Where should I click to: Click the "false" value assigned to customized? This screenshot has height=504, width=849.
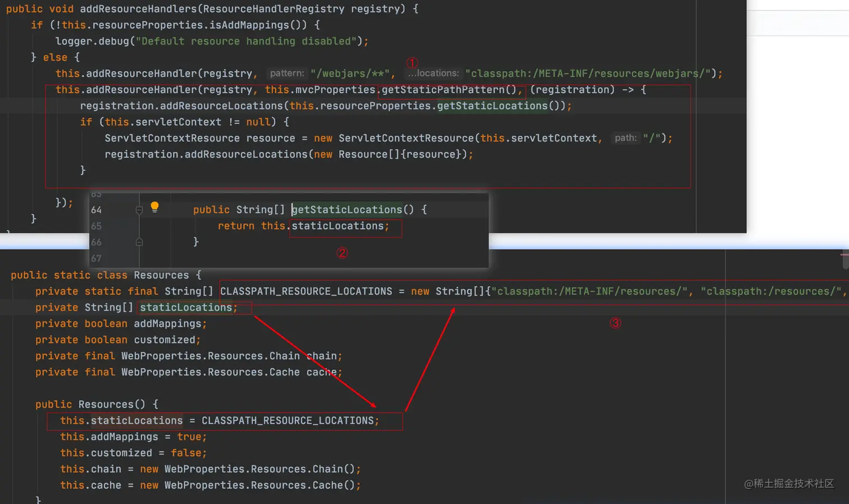(x=186, y=453)
